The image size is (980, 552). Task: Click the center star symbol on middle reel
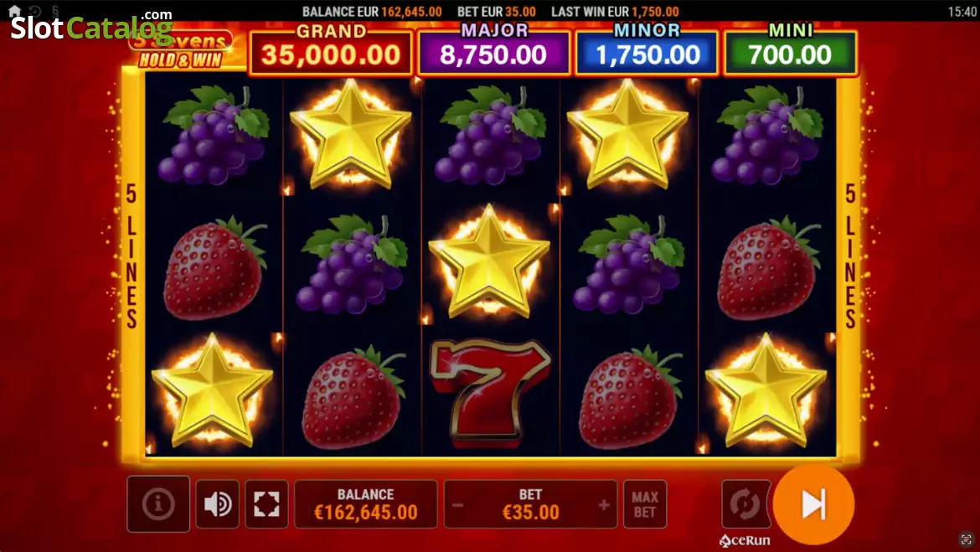click(x=489, y=262)
